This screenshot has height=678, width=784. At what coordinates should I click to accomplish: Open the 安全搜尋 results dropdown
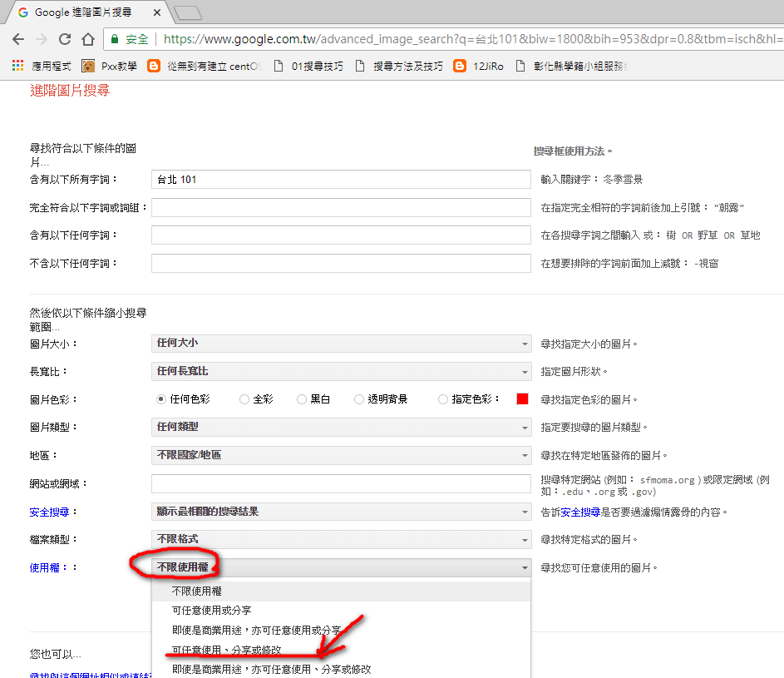(341, 512)
